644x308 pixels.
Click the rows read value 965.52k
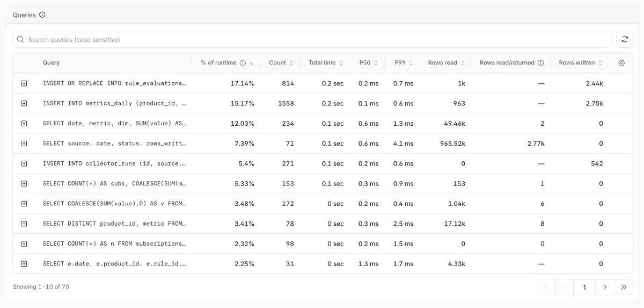coord(452,144)
